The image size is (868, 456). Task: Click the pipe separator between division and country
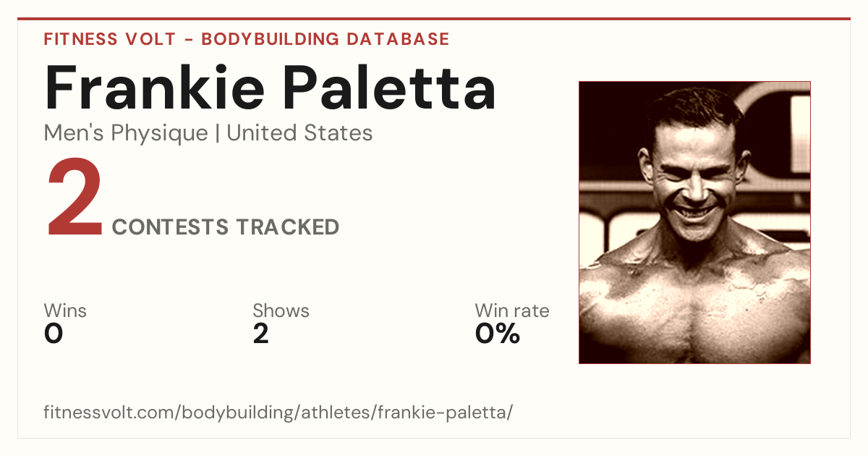coord(218,133)
